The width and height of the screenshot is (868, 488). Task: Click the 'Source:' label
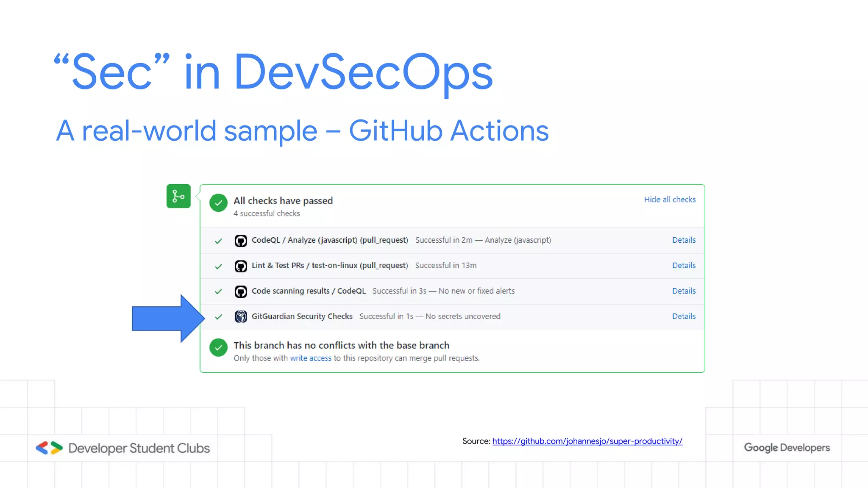(476, 441)
